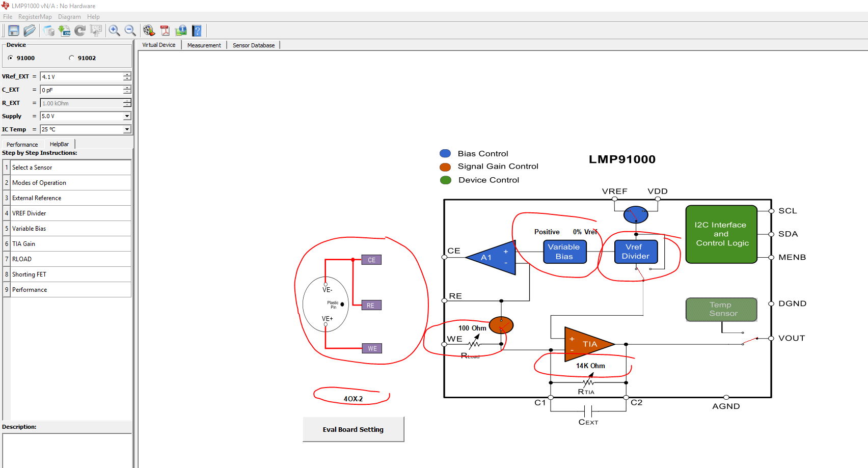Select the 91002 device radio button
Image resolution: width=868 pixels, height=468 pixels.
(71, 58)
